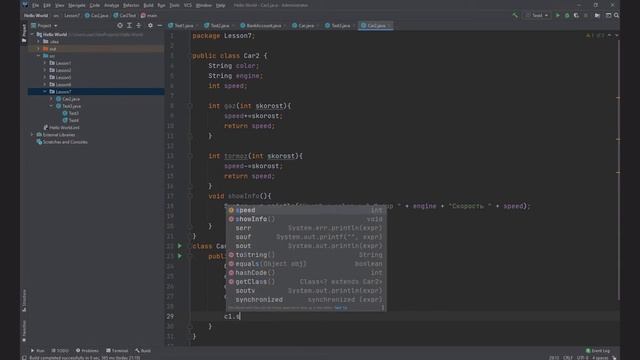Click the Build project hammer icon
Screen dimensions: 640x360
(x=515, y=15)
